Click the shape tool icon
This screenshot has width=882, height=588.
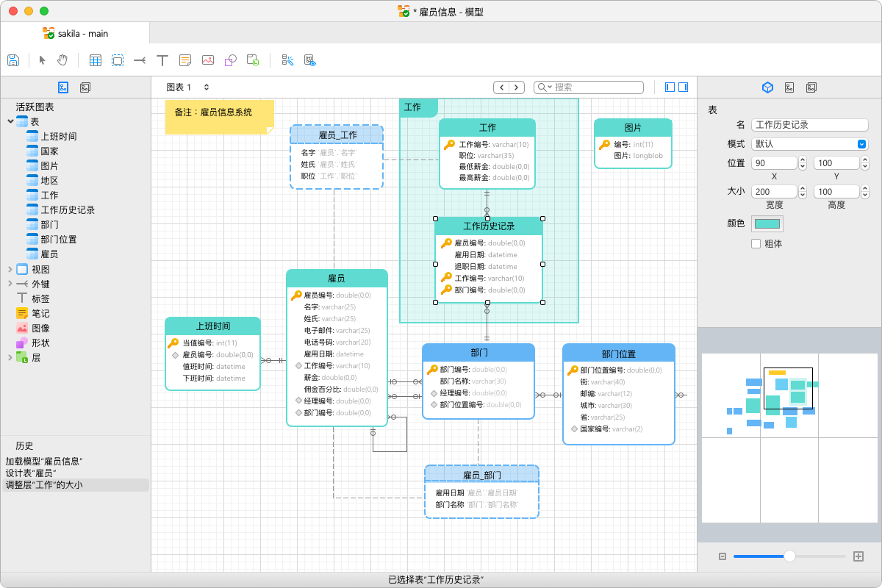230,60
